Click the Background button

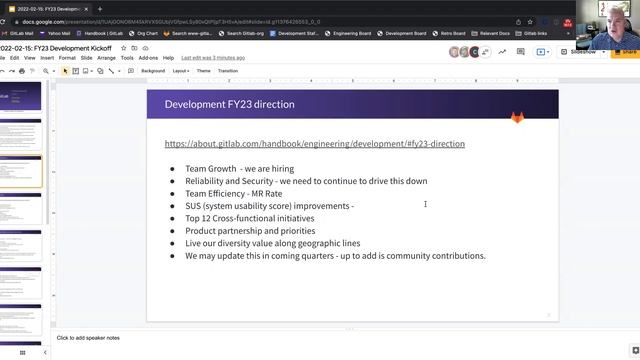153,71
